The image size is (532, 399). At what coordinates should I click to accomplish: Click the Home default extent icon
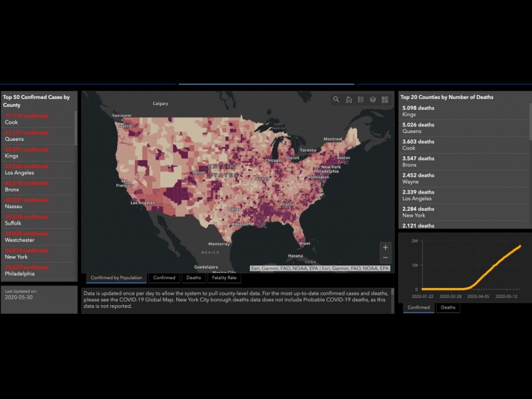pyautogui.click(x=348, y=100)
